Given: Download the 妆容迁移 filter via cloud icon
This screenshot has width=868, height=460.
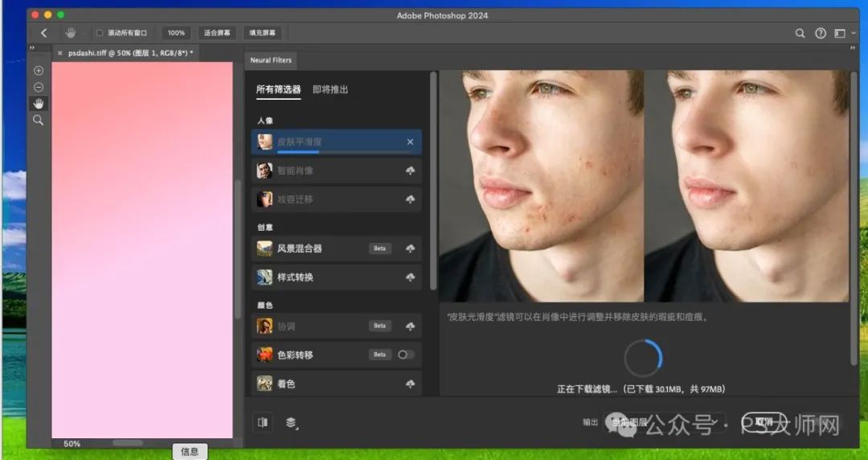Looking at the screenshot, I should click(410, 199).
